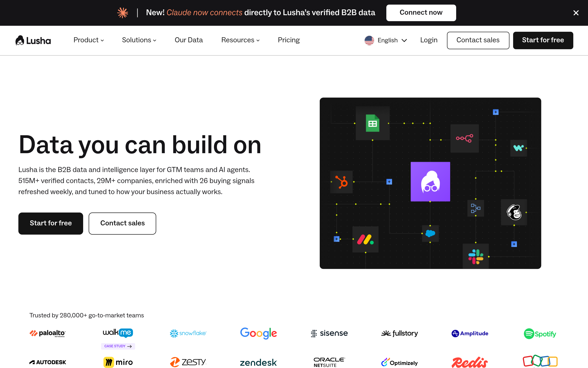Click the purple Lusha tile in illustration
The height and width of the screenshot is (368, 588).
point(430,181)
